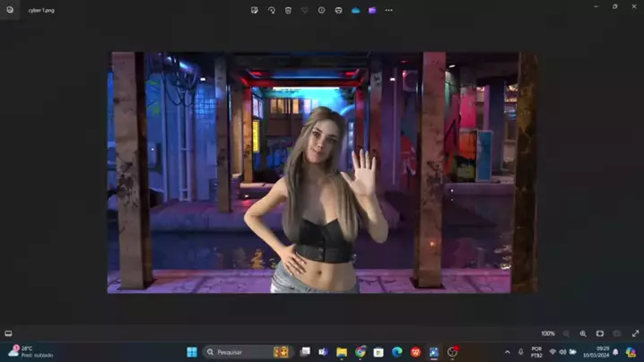This screenshot has height=362, width=644.
Task: Click the 100% zoom level value
Action: (x=548, y=333)
